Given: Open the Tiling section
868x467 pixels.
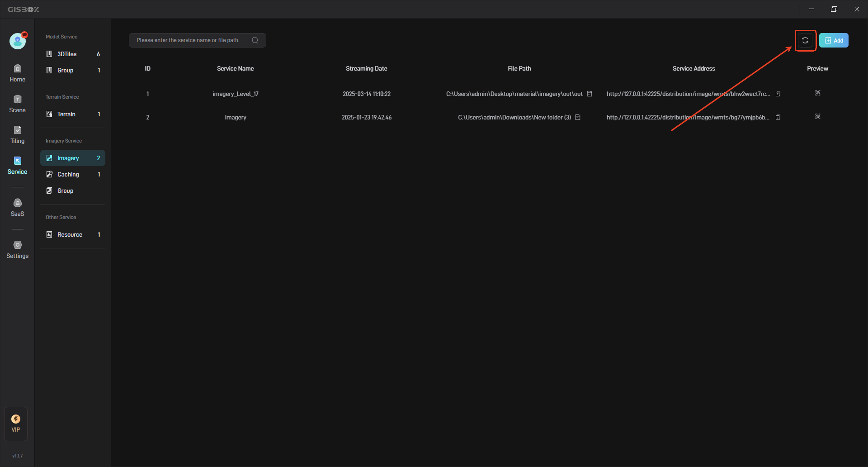Looking at the screenshot, I should pos(17,135).
